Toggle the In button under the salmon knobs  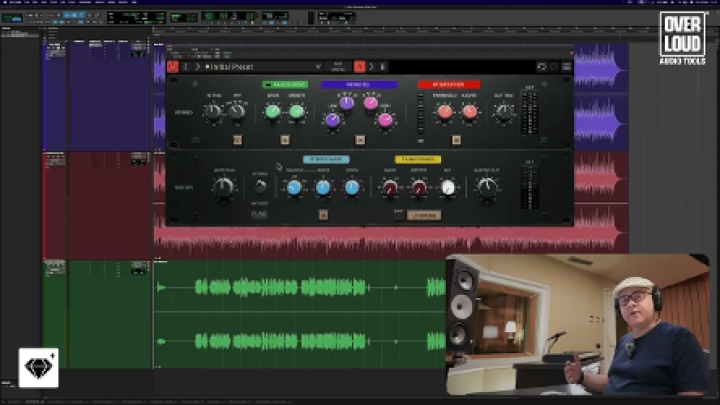pos(456,140)
